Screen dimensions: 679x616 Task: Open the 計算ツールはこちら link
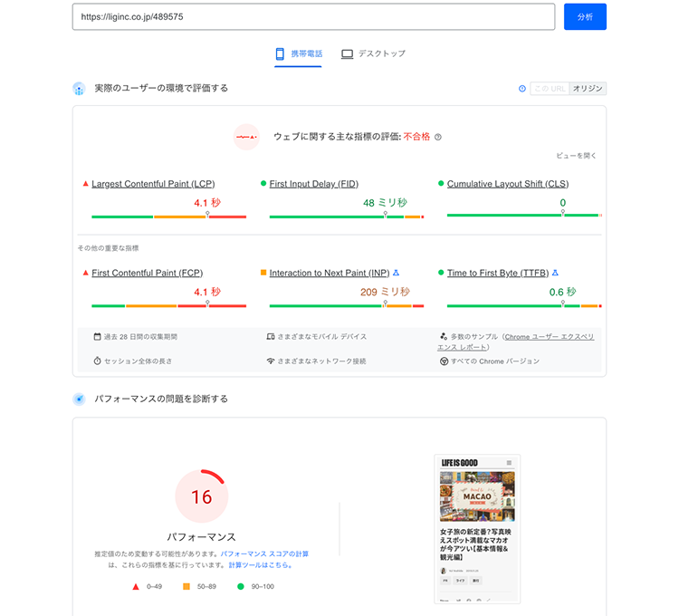click(260, 565)
